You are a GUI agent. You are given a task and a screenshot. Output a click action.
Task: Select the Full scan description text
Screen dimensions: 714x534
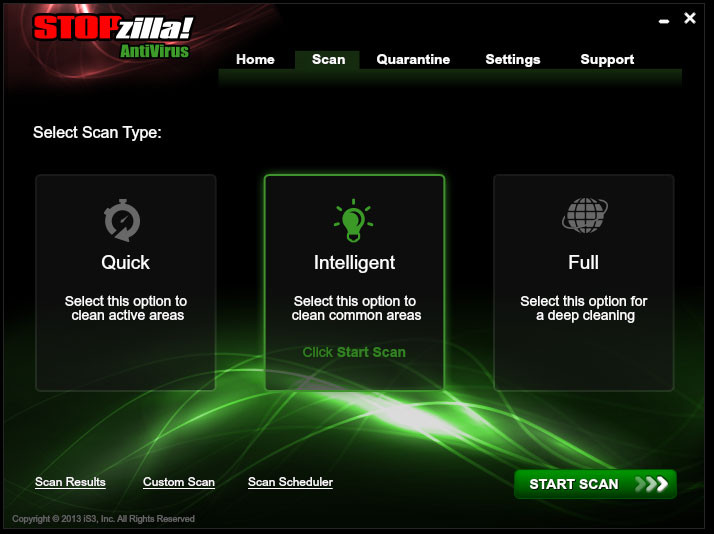pos(584,308)
